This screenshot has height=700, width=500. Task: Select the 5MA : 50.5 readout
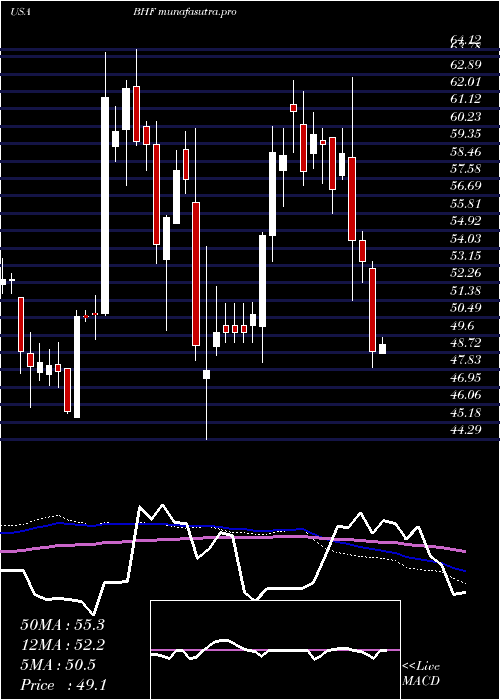pyautogui.click(x=58, y=665)
